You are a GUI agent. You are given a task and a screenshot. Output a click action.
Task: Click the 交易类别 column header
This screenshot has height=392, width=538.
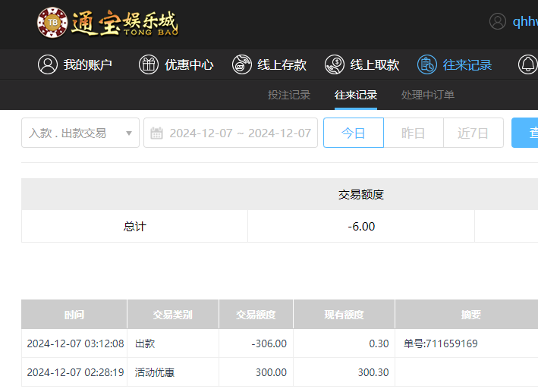[172, 315]
